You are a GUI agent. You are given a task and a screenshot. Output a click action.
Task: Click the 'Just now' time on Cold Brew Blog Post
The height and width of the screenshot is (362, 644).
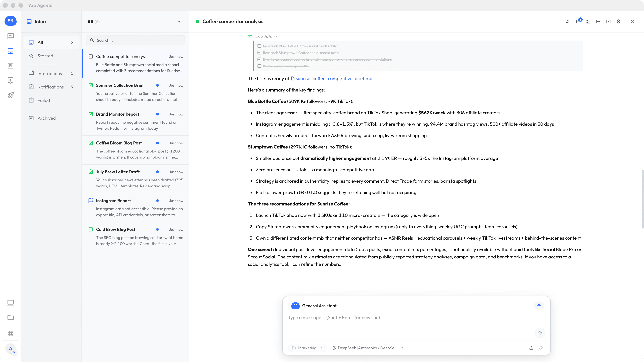(176, 230)
